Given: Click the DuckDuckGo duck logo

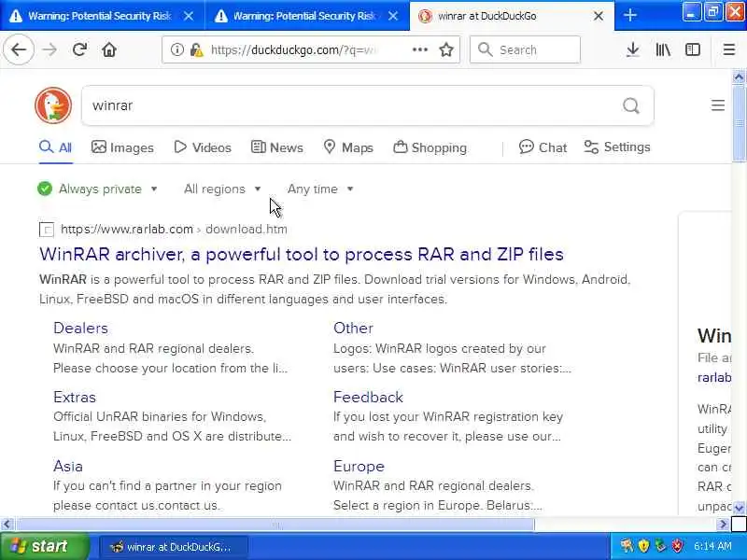Looking at the screenshot, I should 53,105.
